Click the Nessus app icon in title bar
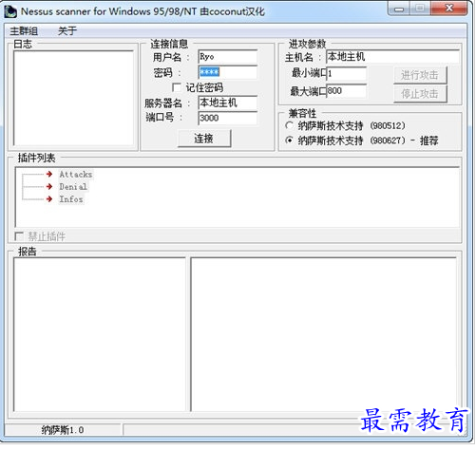The height and width of the screenshot is (450, 476). click(10, 11)
